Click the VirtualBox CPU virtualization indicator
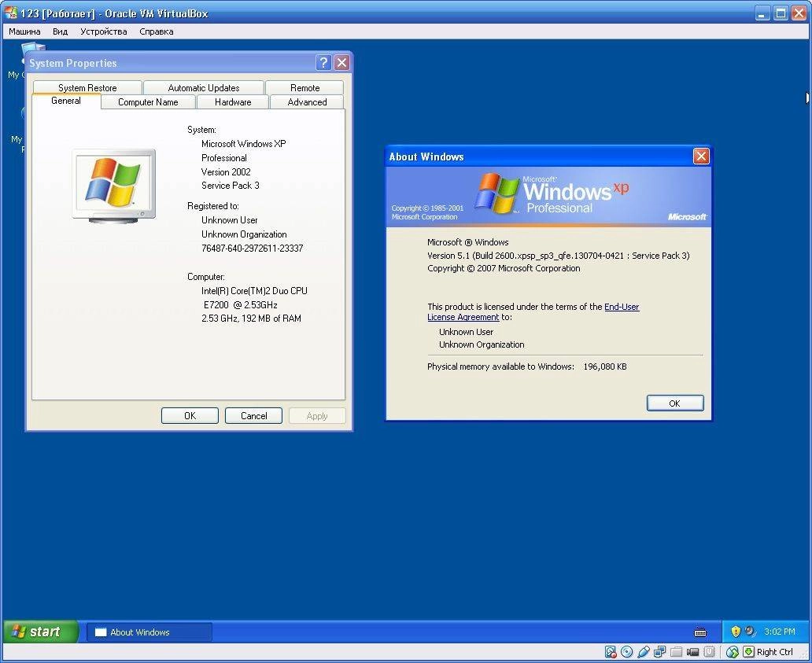Image resolution: width=812 pixels, height=663 pixels. click(x=709, y=652)
